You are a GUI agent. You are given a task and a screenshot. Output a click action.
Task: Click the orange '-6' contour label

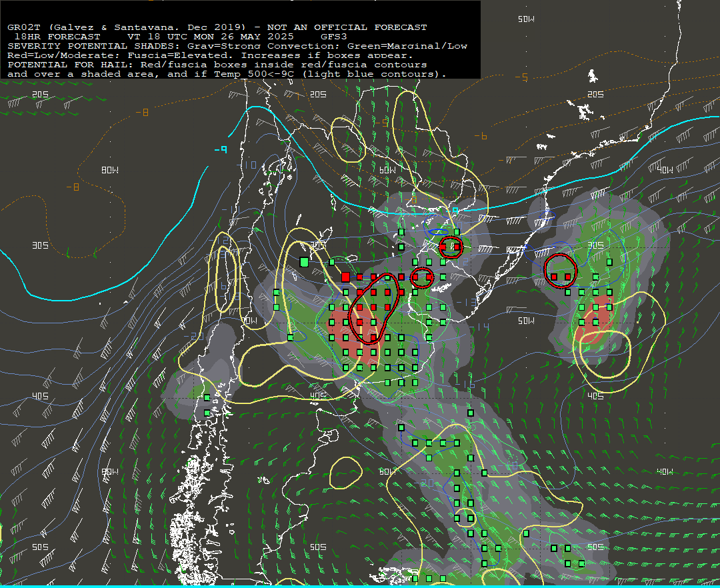coord(480,136)
